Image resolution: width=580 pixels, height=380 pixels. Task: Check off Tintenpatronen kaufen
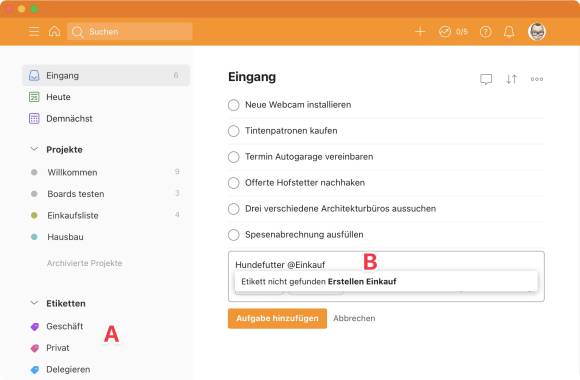coord(233,131)
